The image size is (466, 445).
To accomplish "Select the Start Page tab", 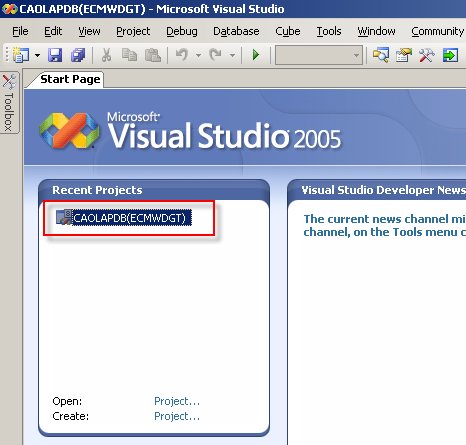I will [x=70, y=79].
